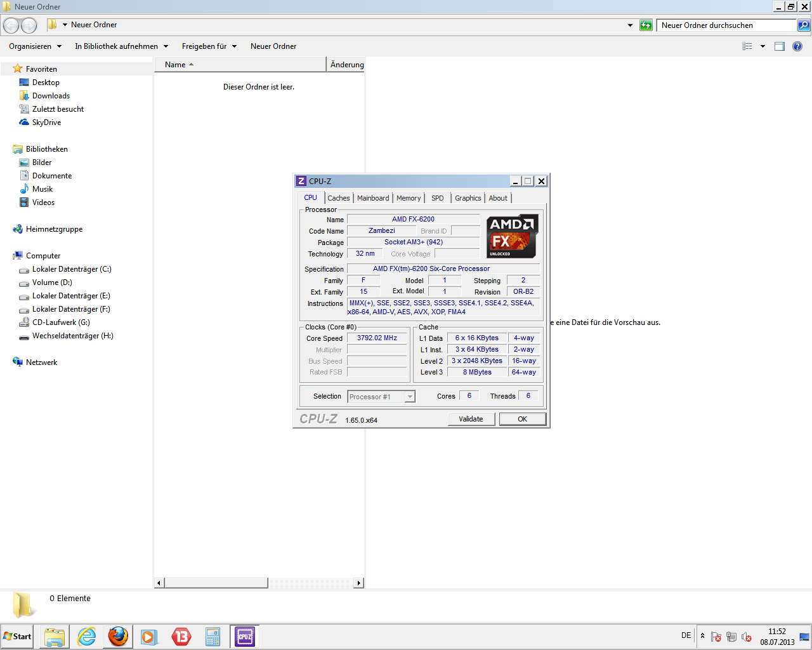The height and width of the screenshot is (650, 812).
Task: Click the file list scroll right arrow
Action: click(x=359, y=583)
